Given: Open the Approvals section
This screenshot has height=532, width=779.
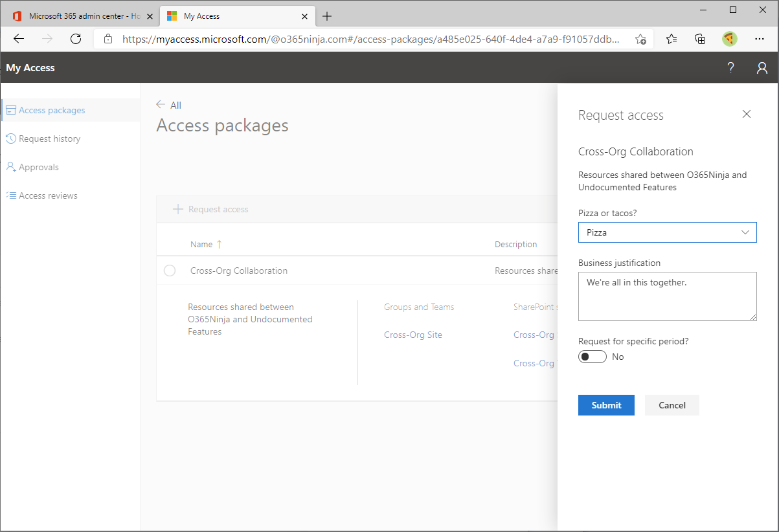Looking at the screenshot, I should pyautogui.click(x=37, y=166).
